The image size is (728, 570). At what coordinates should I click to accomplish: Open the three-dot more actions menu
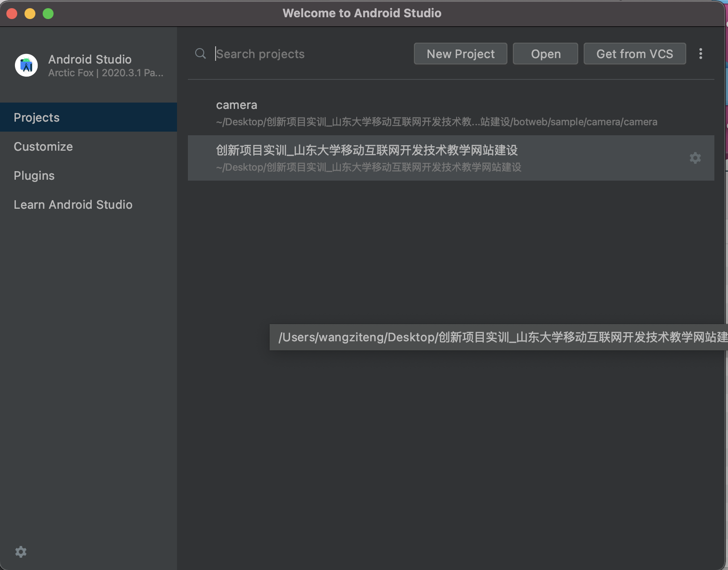click(701, 54)
